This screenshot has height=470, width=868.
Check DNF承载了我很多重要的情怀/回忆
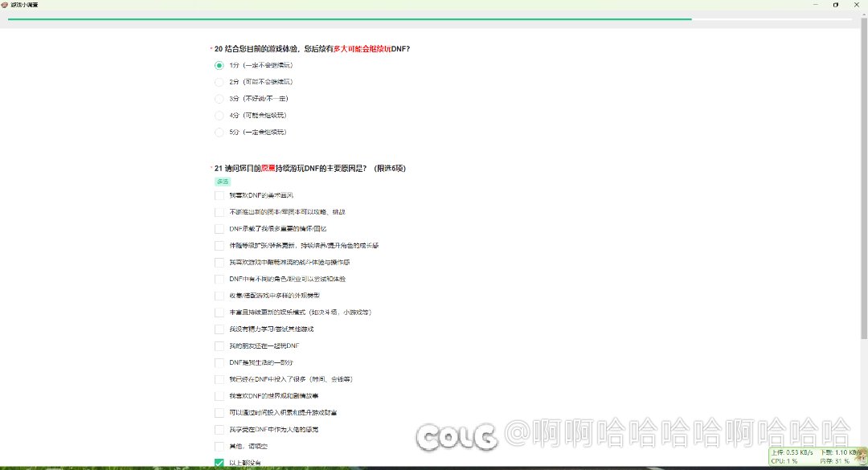tap(219, 229)
